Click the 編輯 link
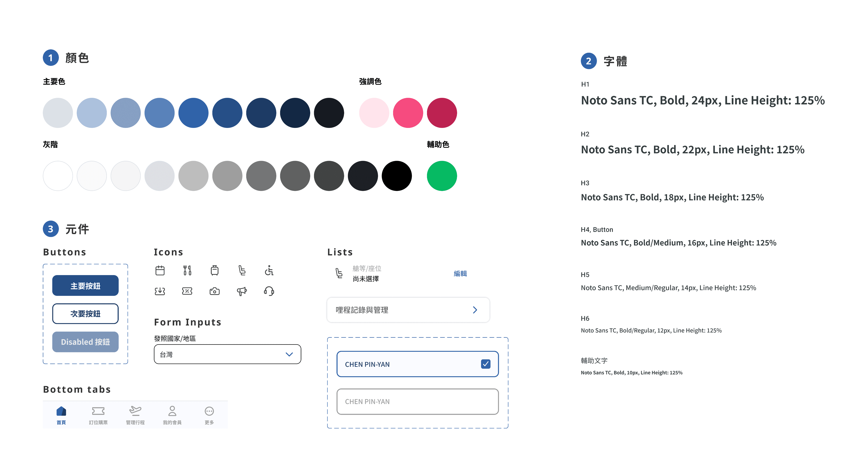The image size is (868, 475). [460, 273]
